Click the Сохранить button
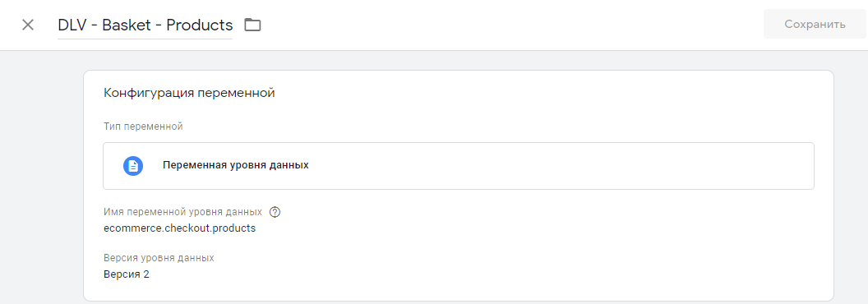The width and height of the screenshot is (868, 304). point(815,25)
